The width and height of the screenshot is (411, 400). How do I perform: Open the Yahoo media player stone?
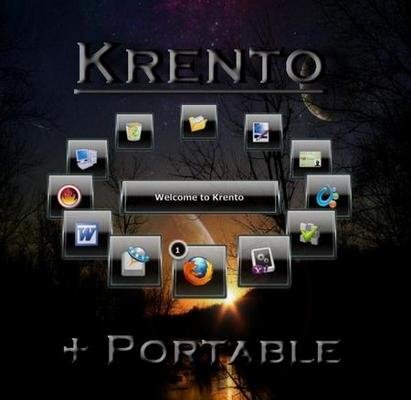pos(264,261)
